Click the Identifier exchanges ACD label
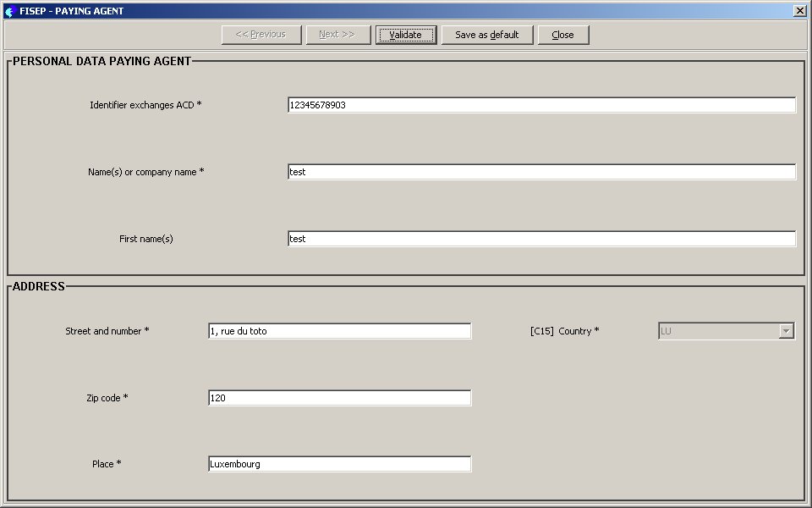 tap(145, 105)
